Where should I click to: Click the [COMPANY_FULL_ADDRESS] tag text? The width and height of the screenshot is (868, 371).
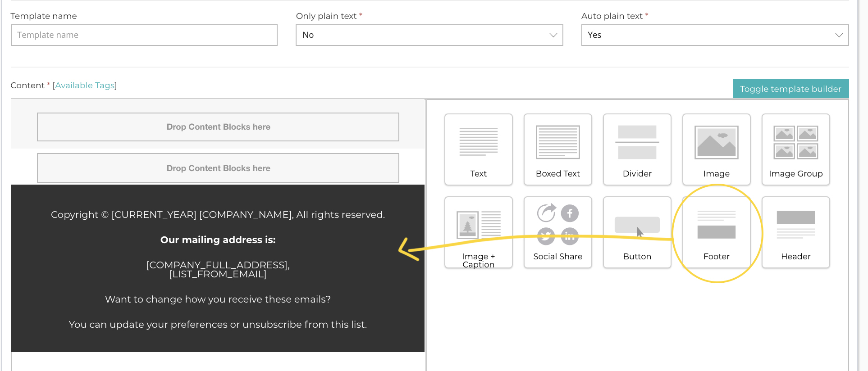(x=218, y=265)
